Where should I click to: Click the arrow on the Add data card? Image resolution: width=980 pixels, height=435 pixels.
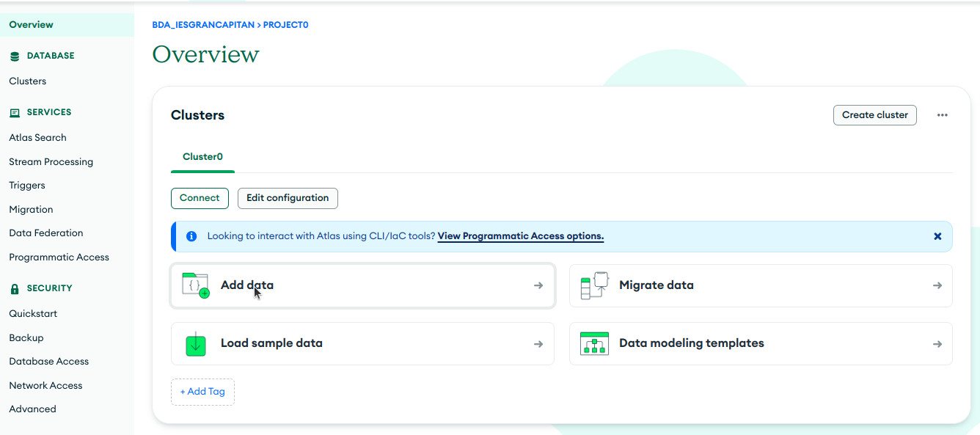538,285
